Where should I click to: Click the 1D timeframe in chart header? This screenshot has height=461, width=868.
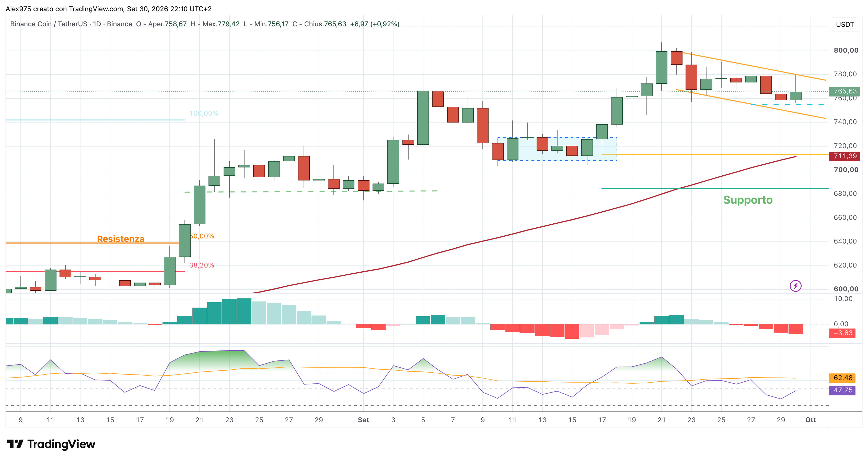tap(97, 24)
